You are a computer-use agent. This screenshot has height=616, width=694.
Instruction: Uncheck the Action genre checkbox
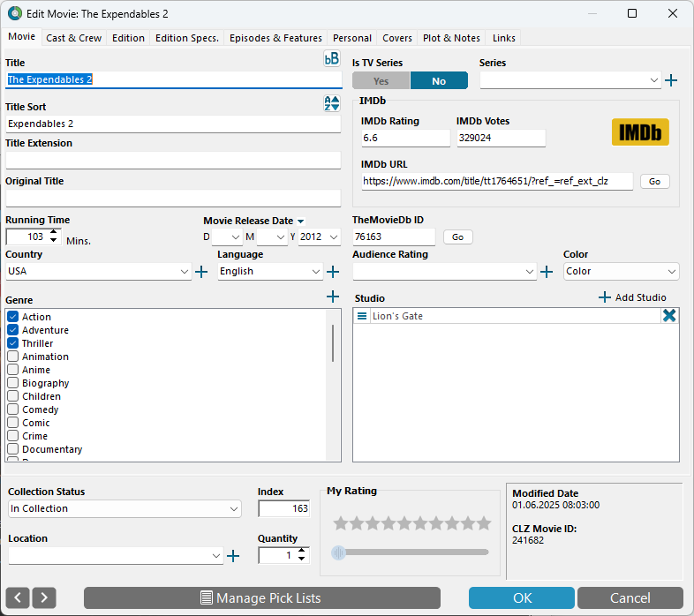pos(13,317)
